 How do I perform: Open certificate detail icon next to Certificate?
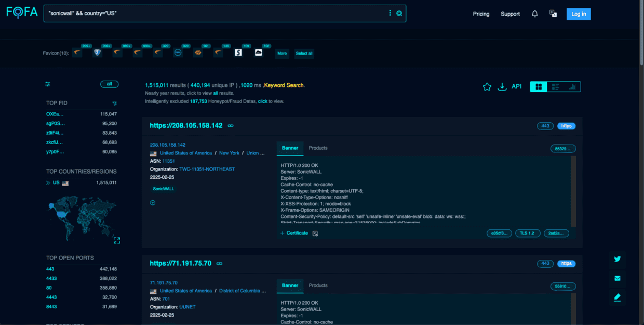[x=315, y=233]
